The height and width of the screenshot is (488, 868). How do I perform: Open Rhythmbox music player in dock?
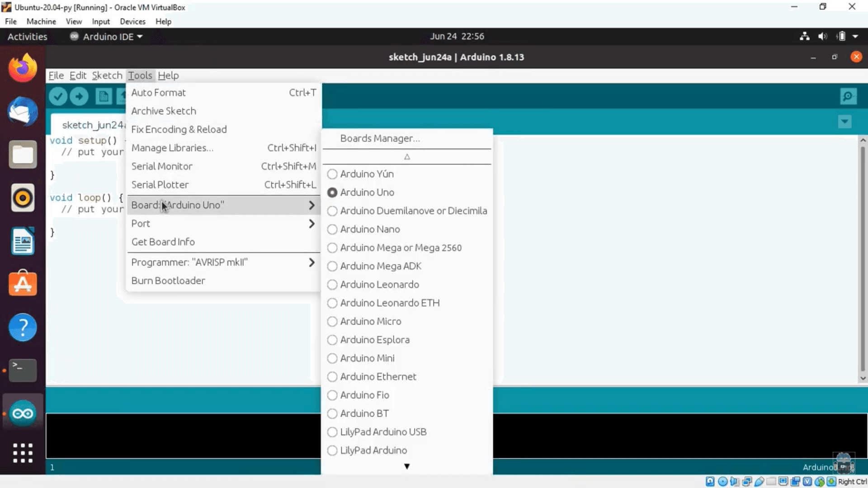pos(23,198)
